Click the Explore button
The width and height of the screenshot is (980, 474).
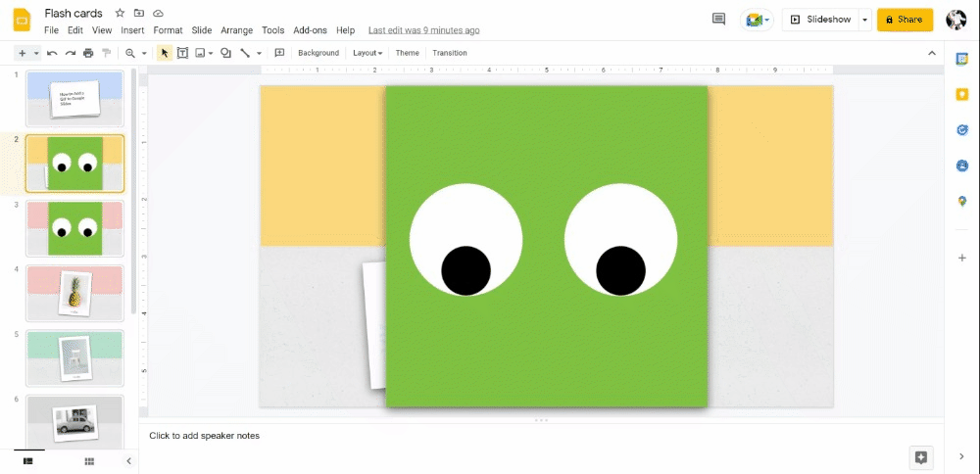pyautogui.click(x=920, y=457)
